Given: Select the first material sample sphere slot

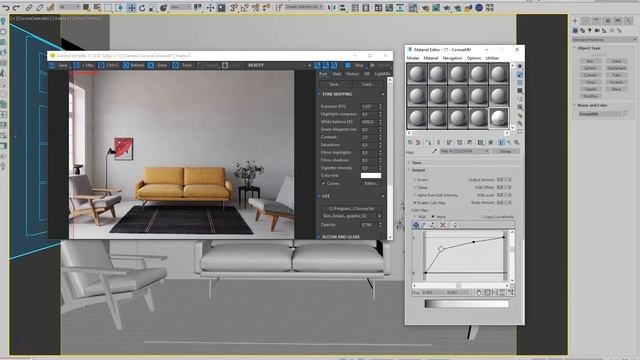Looking at the screenshot, I should tap(417, 74).
